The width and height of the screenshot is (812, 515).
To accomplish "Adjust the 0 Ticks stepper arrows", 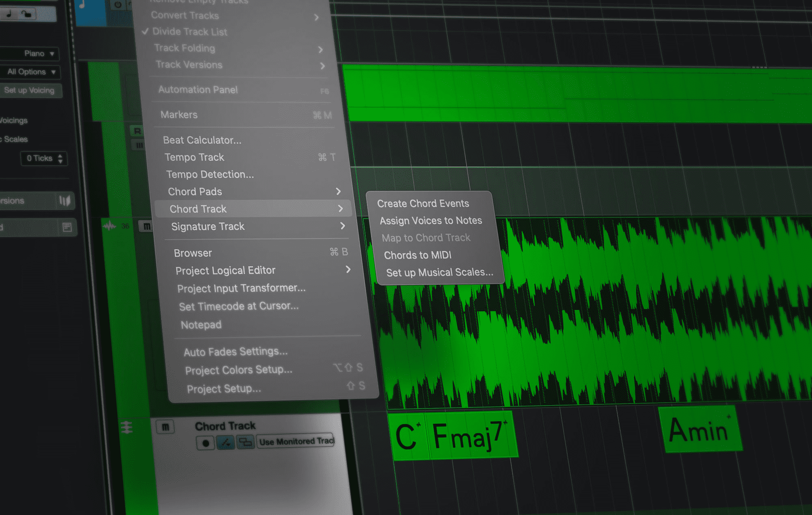I will 60,158.
